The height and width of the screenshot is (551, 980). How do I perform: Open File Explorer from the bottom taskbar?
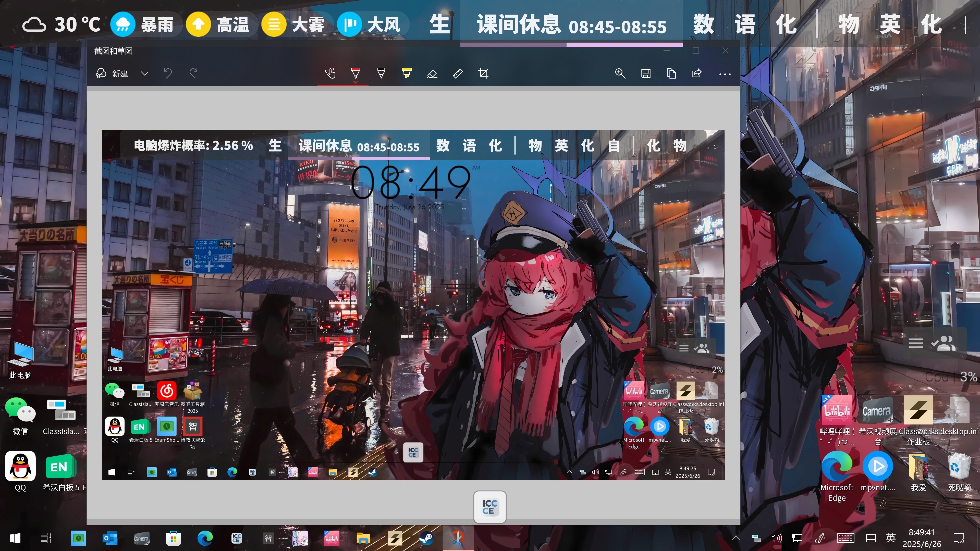[x=363, y=538]
